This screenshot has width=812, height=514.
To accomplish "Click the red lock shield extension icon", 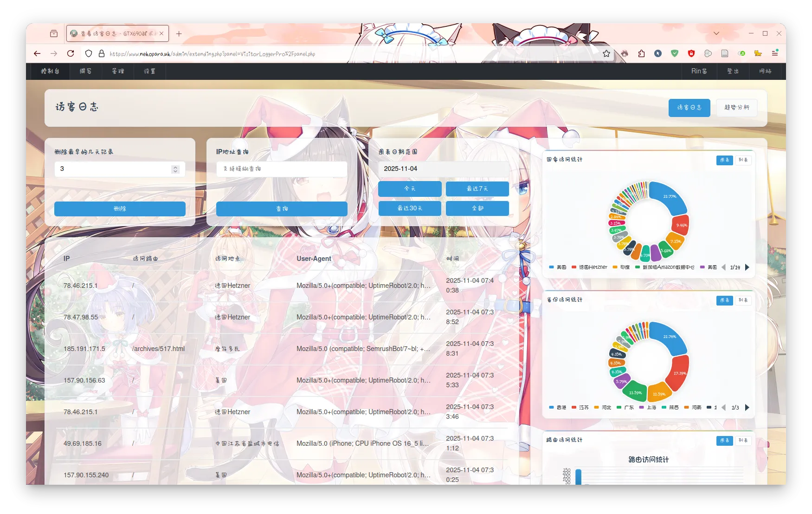I will pos(691,53).
